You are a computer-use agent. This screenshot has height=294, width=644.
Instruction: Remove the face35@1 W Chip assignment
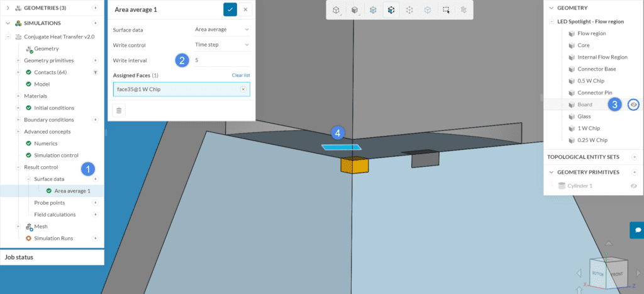(x=243, y=89)
